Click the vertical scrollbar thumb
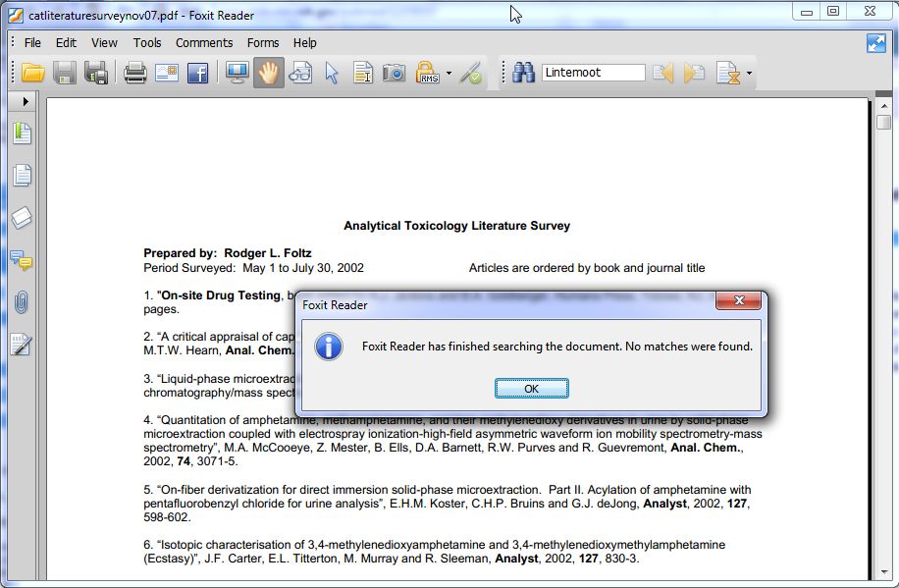This screenshot has height=588, width=899. coord(883,123)
